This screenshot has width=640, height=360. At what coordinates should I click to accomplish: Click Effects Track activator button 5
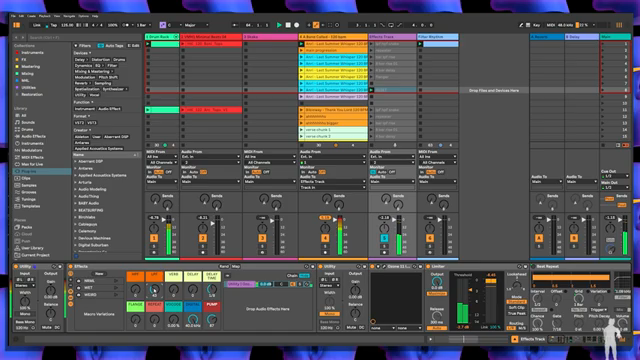384,238
